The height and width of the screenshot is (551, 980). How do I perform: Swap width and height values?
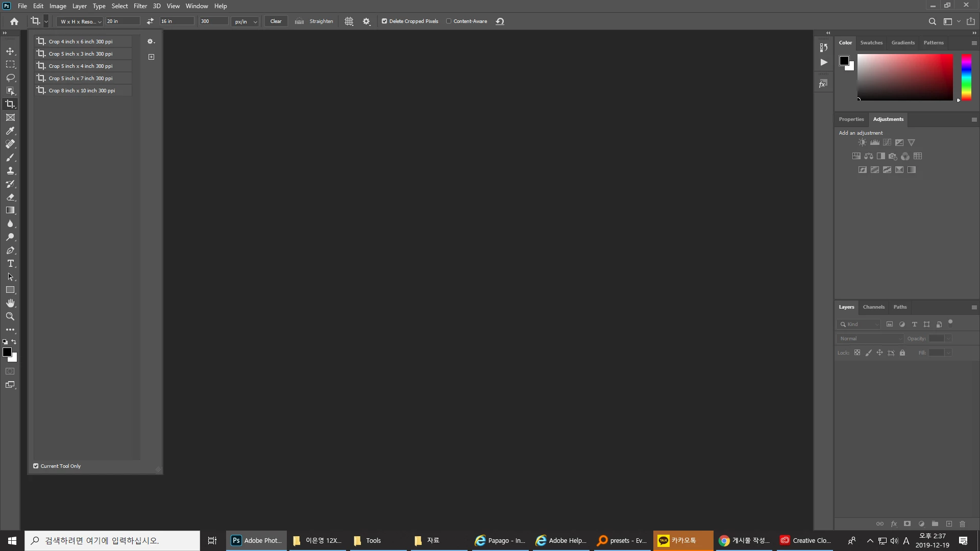pos(150,21)
